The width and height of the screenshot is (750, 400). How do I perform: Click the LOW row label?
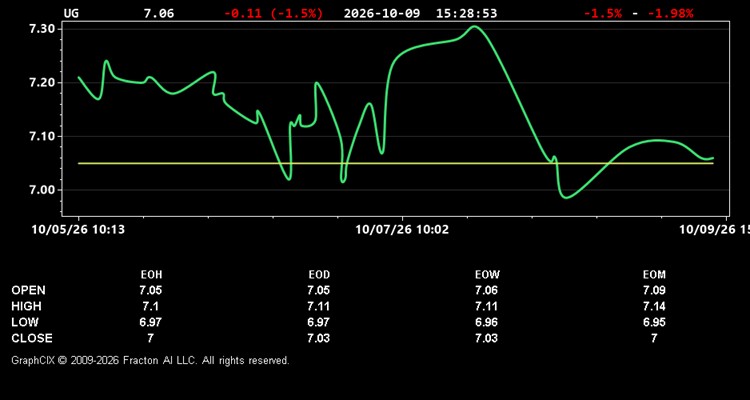tap(25, 322)
